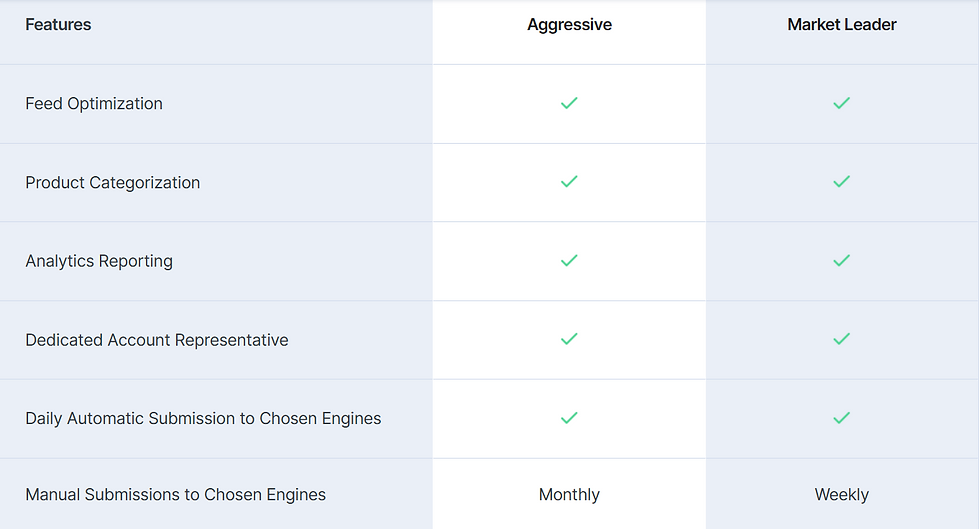The height and width of the screenshot is (529, 979).
Task: Click Market Leader checkmark for Feed Optimization
Action: point(842,103)
